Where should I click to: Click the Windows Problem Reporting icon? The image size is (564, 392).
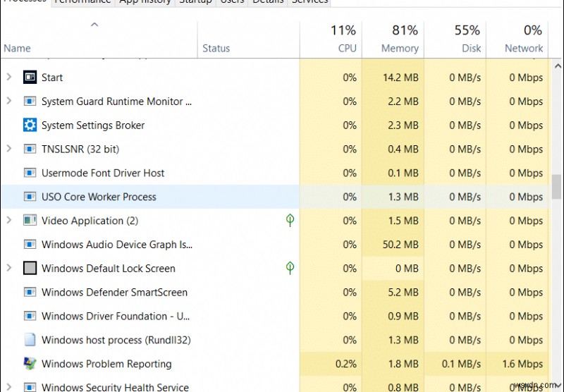pos(30,364)
